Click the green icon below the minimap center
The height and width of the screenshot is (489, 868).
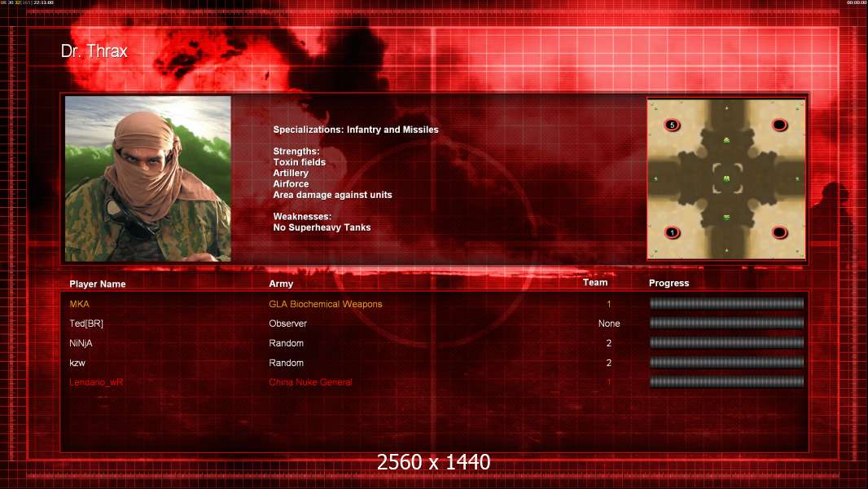pos(727,218)
